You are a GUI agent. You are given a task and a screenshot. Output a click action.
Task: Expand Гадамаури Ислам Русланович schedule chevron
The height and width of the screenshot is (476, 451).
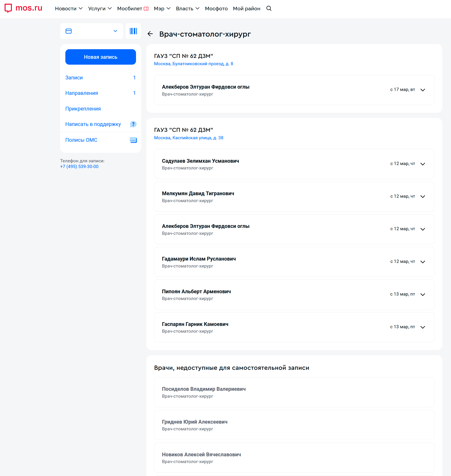423,262
